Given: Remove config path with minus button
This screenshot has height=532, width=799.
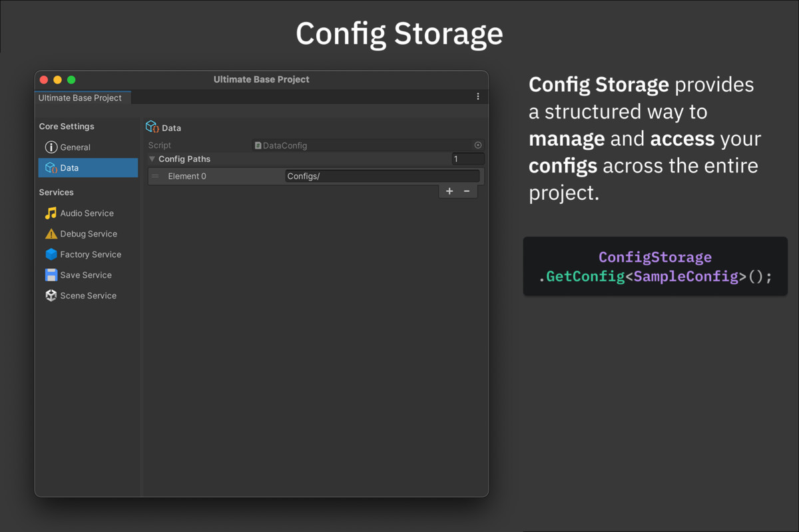Looking at the screenshot, I should 467,191.
